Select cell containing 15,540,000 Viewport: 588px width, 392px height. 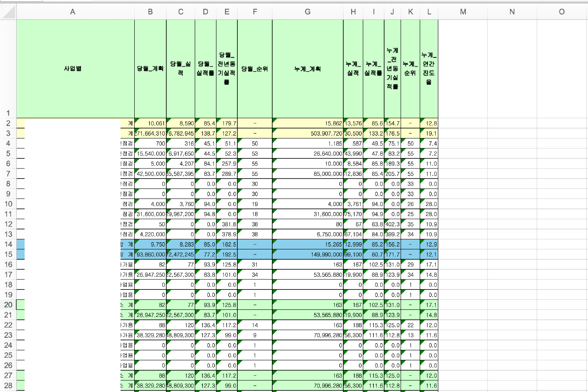[x=150, y=153]
